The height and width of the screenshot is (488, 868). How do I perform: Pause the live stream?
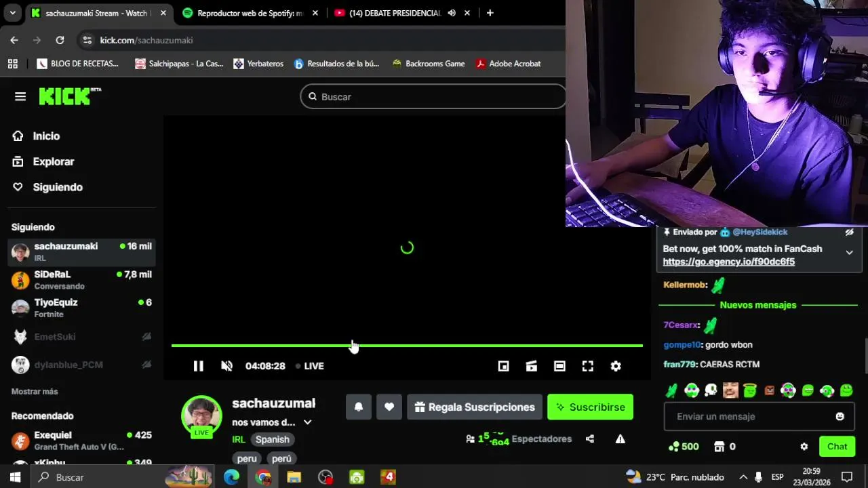[x=198, y=366]
